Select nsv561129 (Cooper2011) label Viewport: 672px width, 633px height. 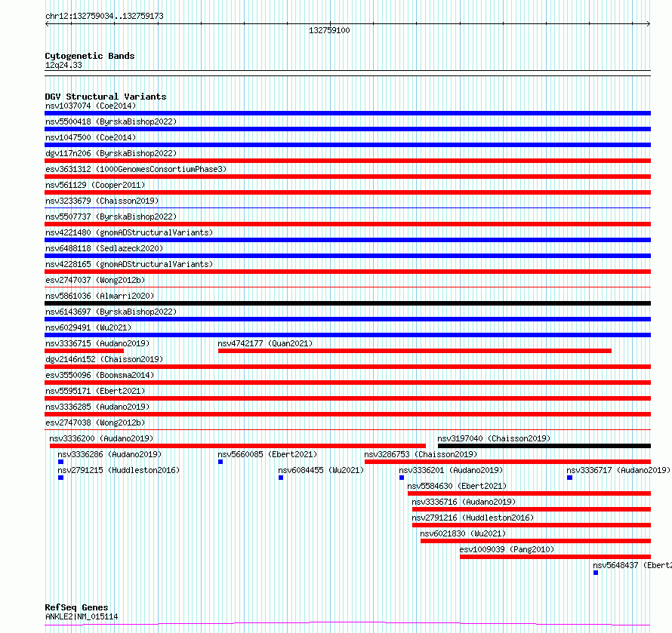click(x=95, y=185)
